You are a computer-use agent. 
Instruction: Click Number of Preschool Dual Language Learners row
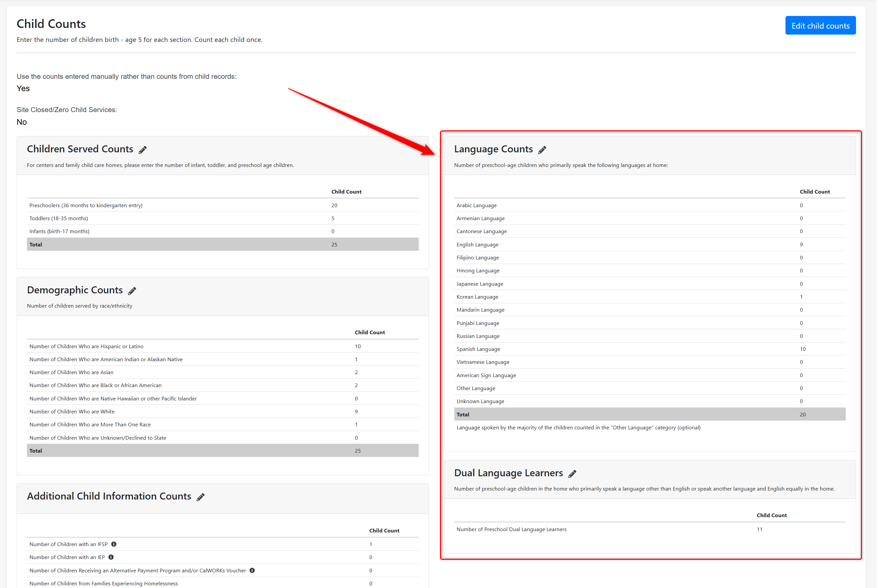[x=512, y=529]
